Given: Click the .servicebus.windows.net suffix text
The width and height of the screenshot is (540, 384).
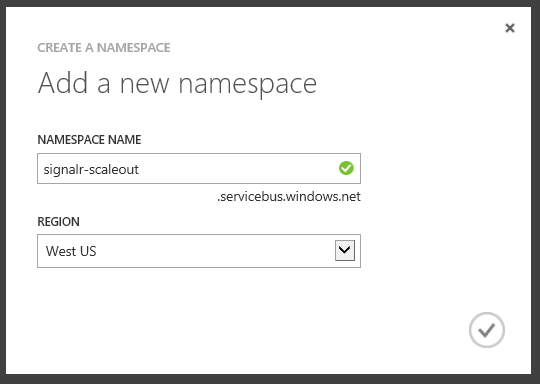Looking at the screenshot, I should click(289, 197).
